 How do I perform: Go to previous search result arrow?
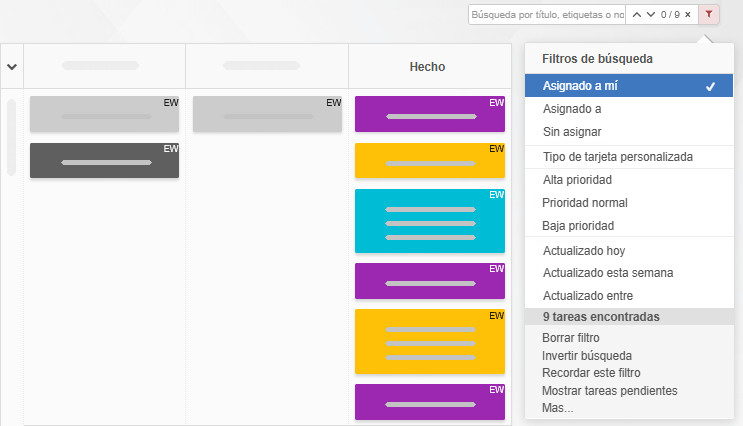coord(636,15)
